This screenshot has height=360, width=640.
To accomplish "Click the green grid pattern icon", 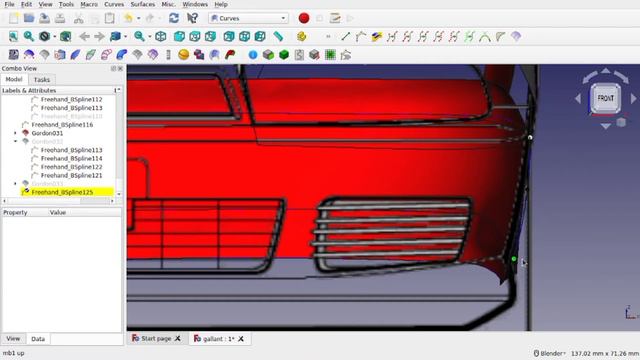I will pyautogui.click(x=330, y=55).
